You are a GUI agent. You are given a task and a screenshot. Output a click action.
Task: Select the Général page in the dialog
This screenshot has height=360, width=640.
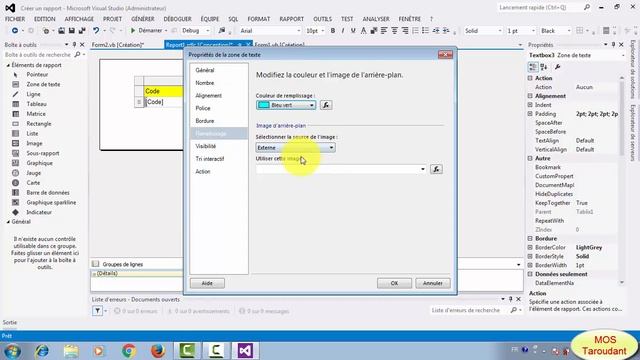coord(205,70)
